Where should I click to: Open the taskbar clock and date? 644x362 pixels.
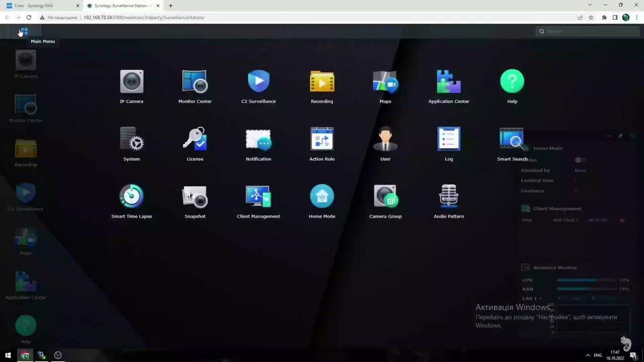(x=615, y=355)
